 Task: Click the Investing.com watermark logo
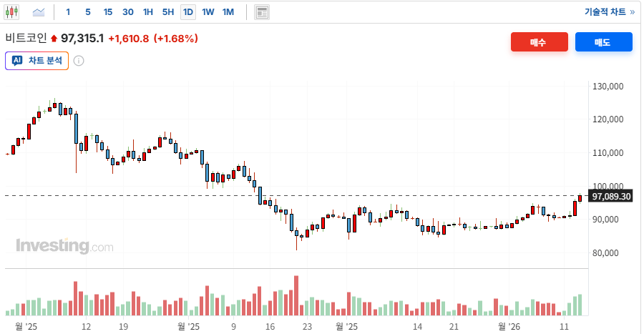(64, 246)
